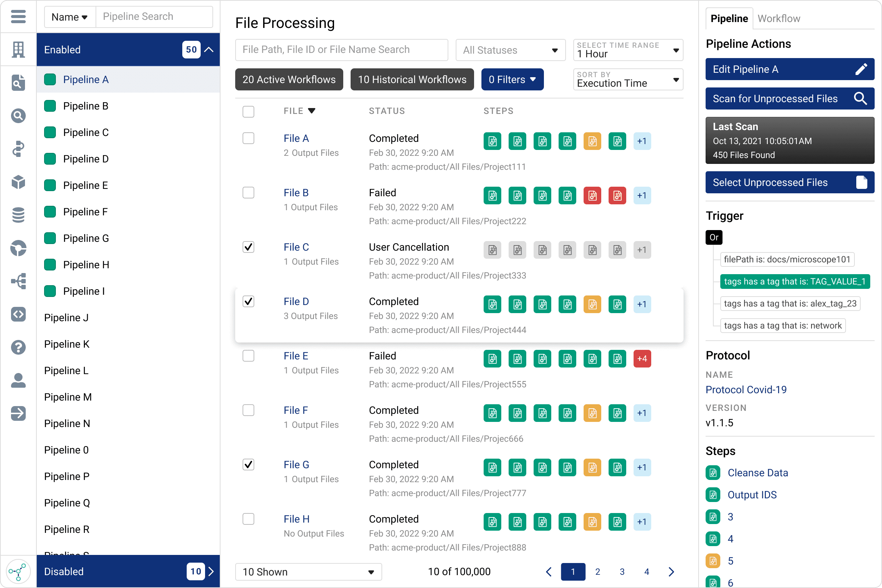The width and height of the screenshot is (882, 588).
Task: Uncheck the File C checkbox
Action: (248, 247)
